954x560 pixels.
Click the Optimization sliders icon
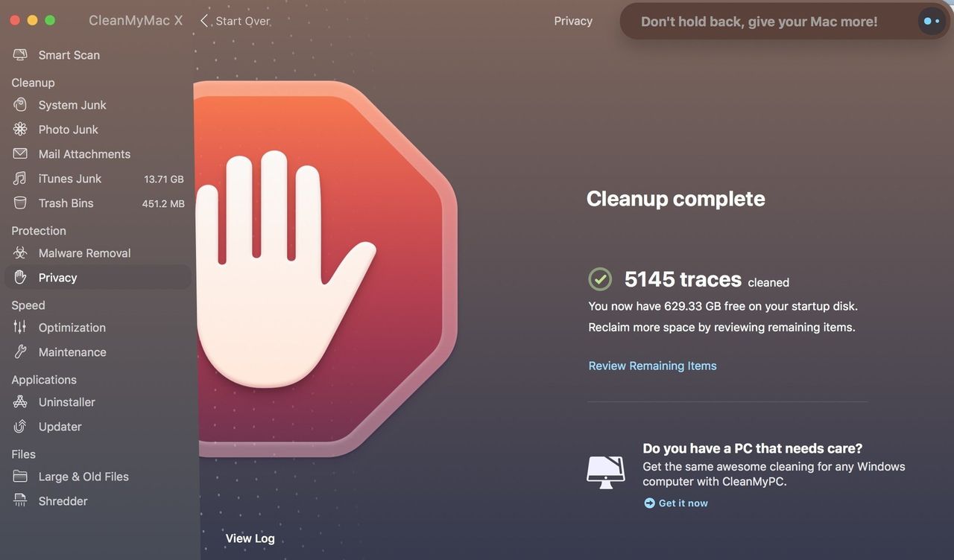[20, 328]
